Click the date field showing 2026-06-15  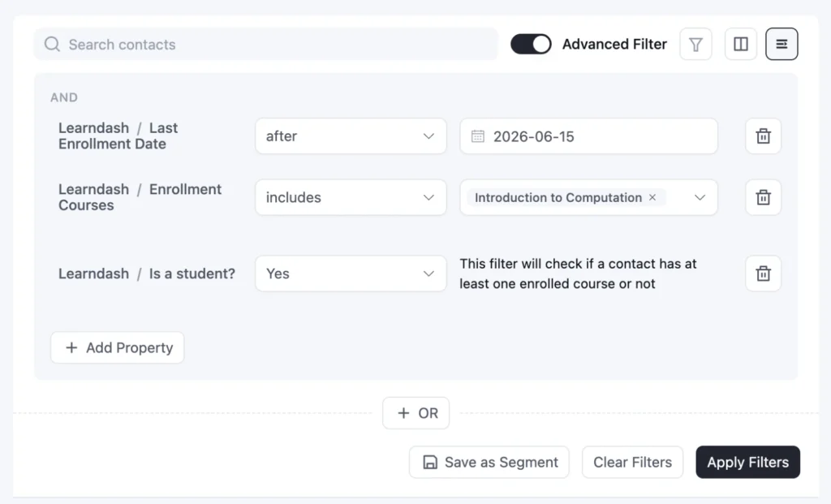click(x=589, y=136)
